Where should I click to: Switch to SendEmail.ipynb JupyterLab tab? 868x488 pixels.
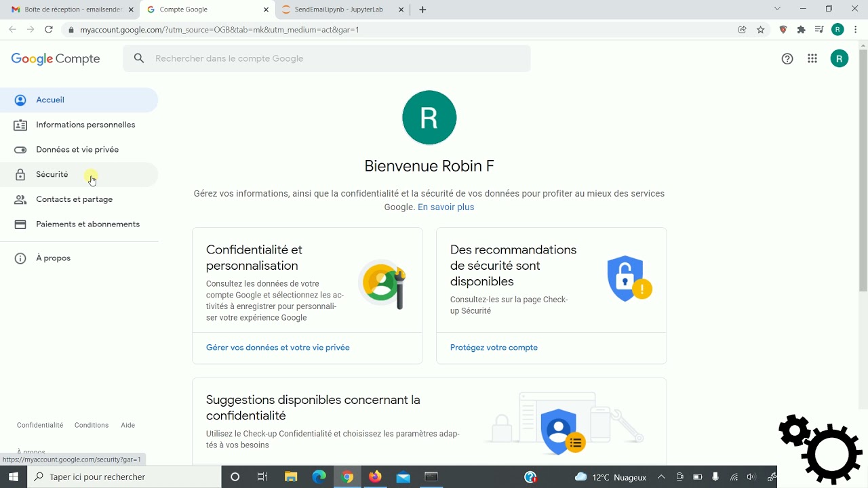point(342,9)
